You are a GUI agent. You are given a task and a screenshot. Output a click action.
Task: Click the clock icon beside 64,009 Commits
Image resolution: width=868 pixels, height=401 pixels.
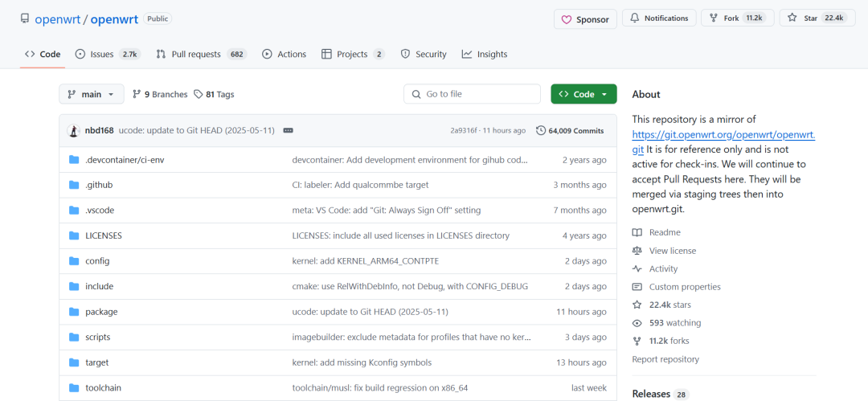(x=541, y=131)
